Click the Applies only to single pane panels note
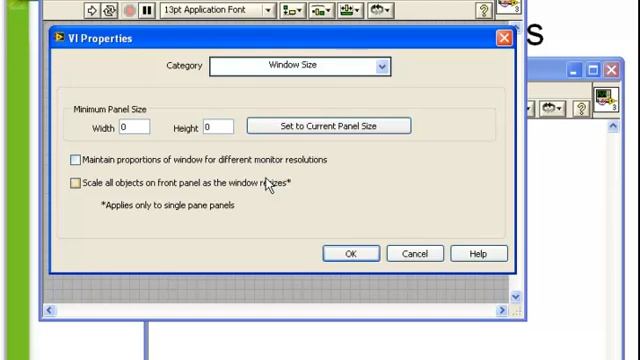The image size is (640, 360). point(168,205)
